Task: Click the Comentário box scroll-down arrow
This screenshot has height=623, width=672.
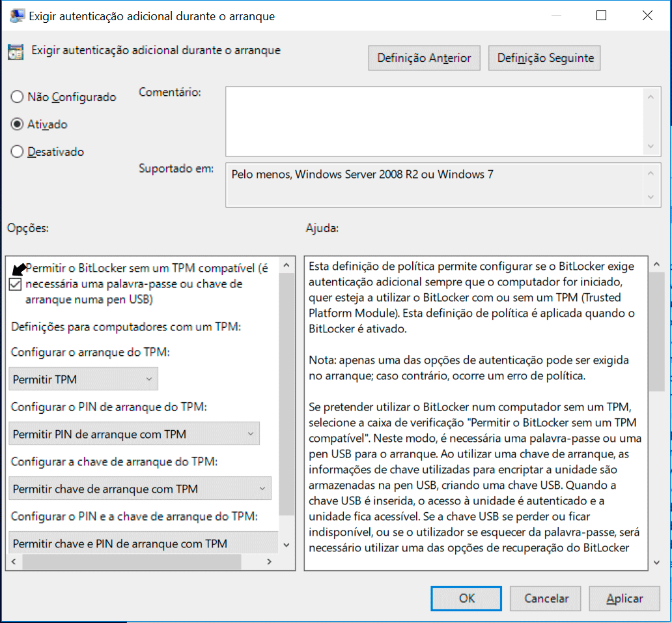Action: click(x=651, y=146)
